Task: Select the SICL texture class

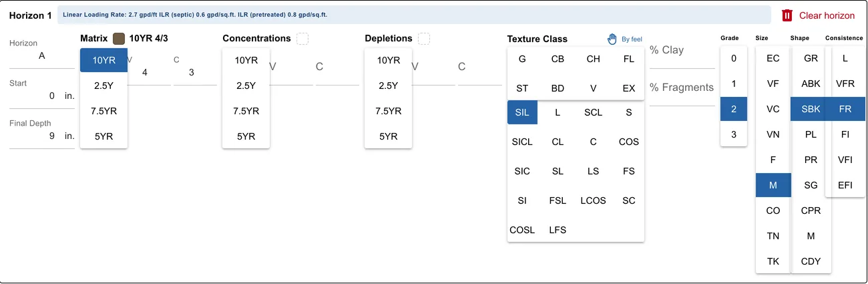Action: [x=522, y=142]
